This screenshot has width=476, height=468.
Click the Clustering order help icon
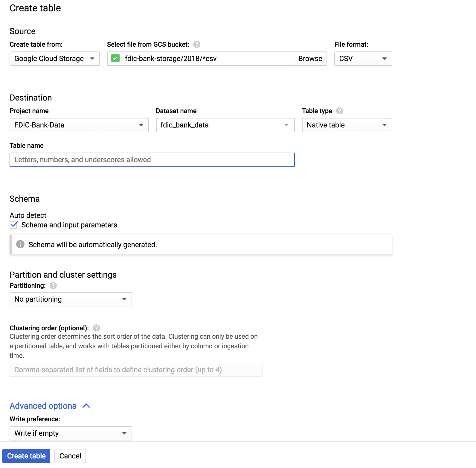tap(96, 328)
